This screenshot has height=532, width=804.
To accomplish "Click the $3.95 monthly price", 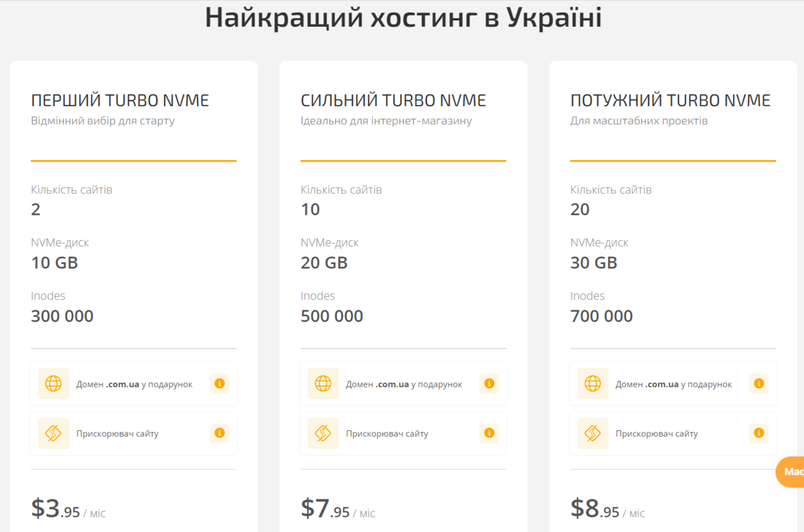I will (x=68, y=509).
